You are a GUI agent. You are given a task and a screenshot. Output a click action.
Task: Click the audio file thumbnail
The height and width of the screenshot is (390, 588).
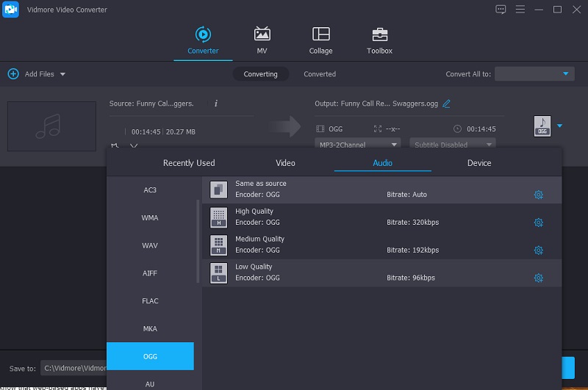pyautogui.click(x=51, y=126)
